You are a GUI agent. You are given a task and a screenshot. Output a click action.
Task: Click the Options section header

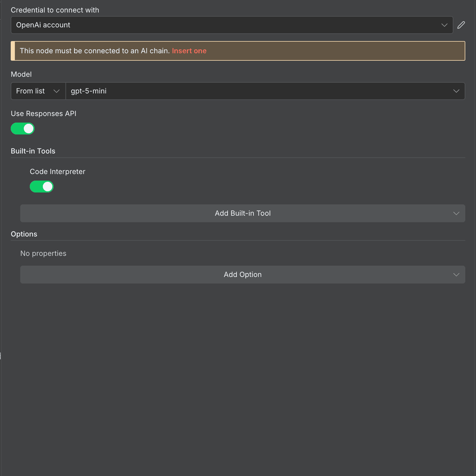point(24,234)
